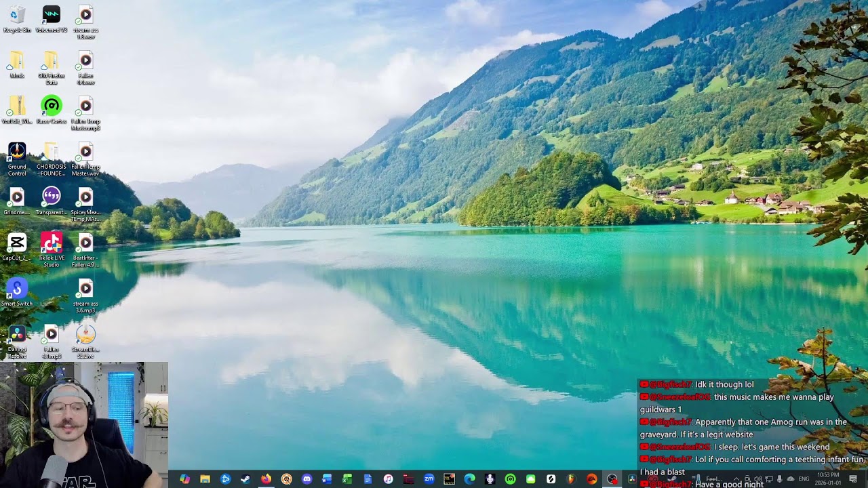Select the Mods folder on the desktop

tap(17, 64)
